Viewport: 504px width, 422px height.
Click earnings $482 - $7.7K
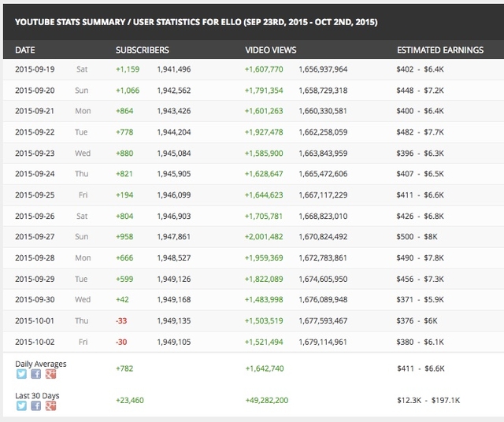click(420, 132)
